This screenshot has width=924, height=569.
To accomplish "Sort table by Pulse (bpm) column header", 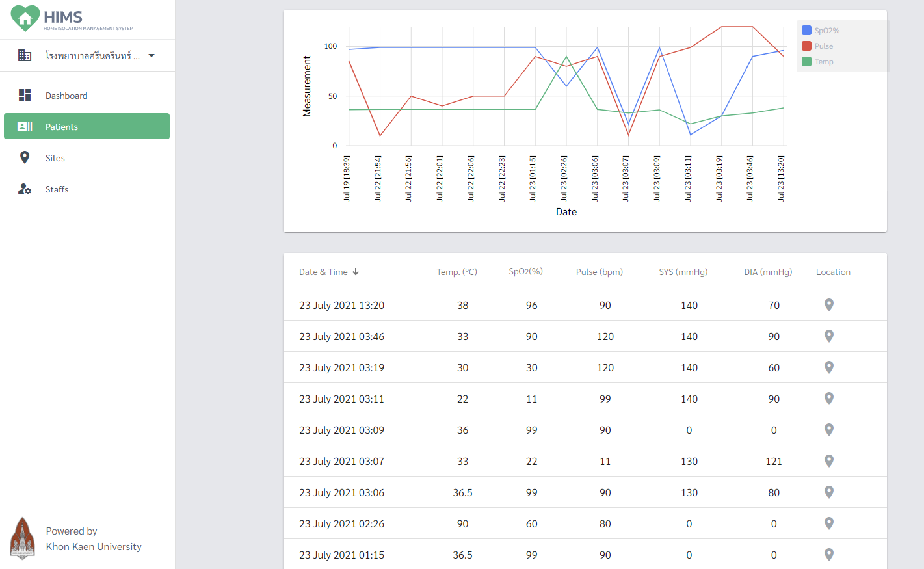I will point(599,272).
